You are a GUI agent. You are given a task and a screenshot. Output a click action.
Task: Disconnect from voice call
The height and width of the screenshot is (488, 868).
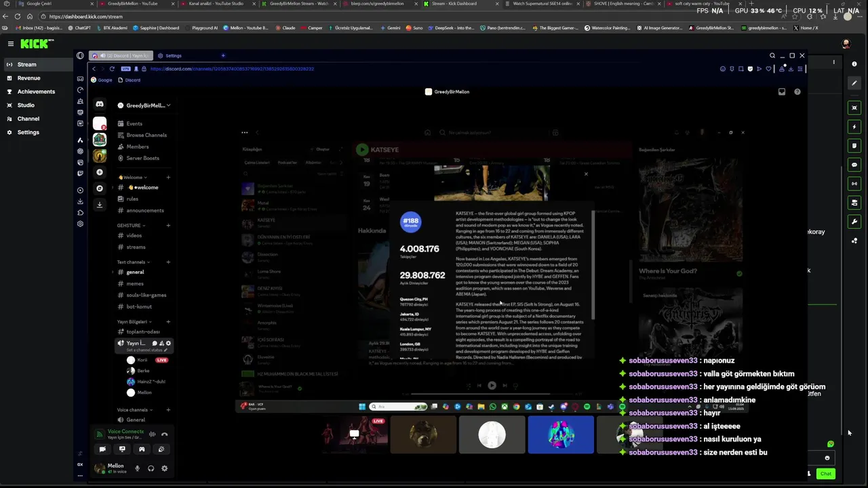[x=164, y=434]
